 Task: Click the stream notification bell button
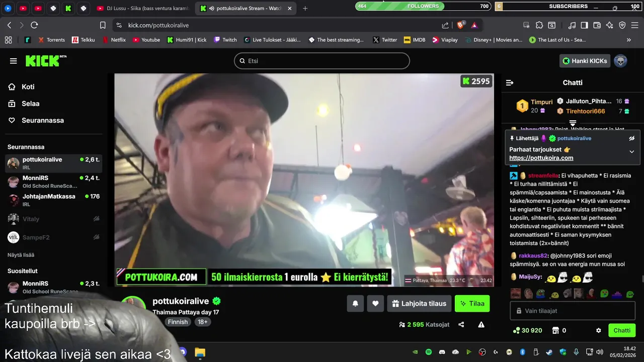[x=355, y=304]
